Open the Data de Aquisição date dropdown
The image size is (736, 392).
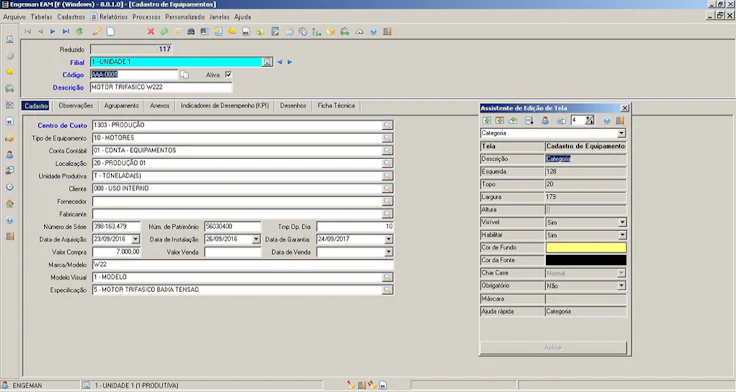(135, 239)
